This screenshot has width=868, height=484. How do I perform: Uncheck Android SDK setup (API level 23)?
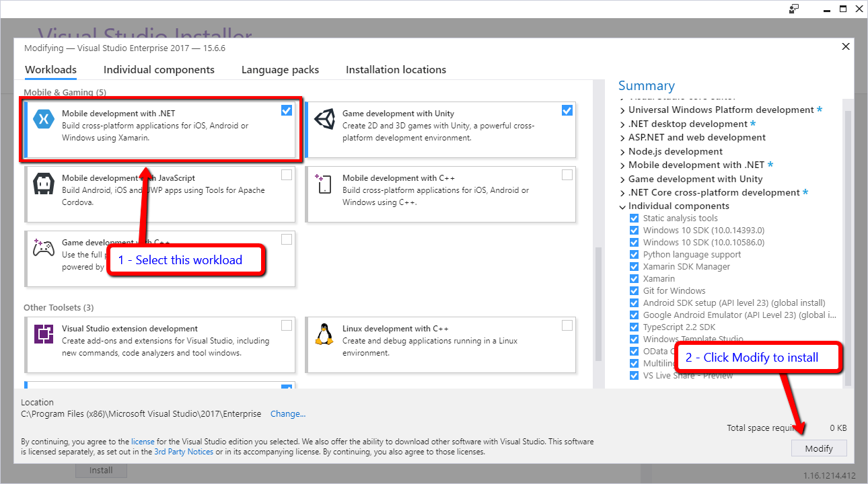(x=634, y=303)
